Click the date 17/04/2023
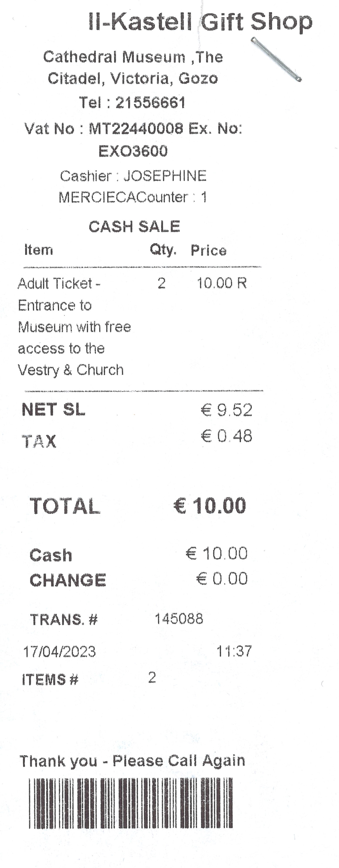Viewport: 339px width, 868px height. pos(59,651)
